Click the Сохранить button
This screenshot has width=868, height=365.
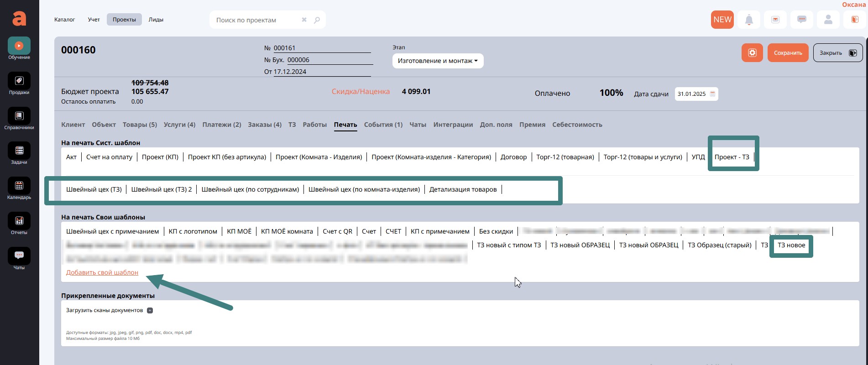coord(788,53)
